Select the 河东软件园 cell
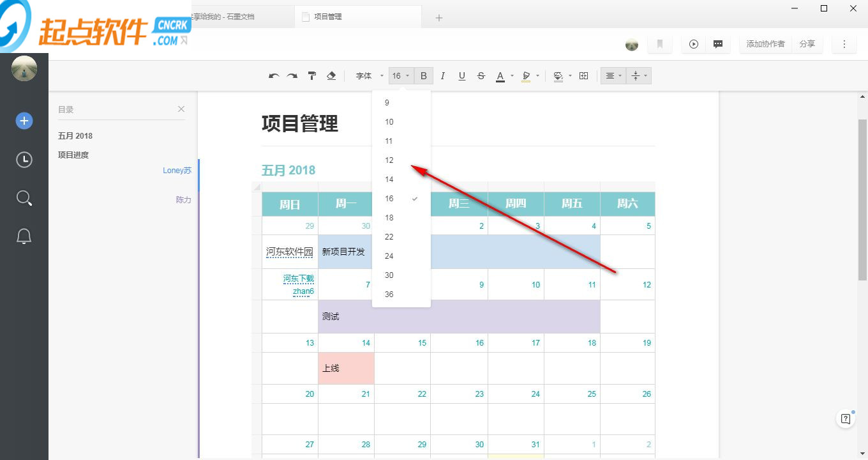The height and width of the screenshot is (460, 868). point(290,252)
